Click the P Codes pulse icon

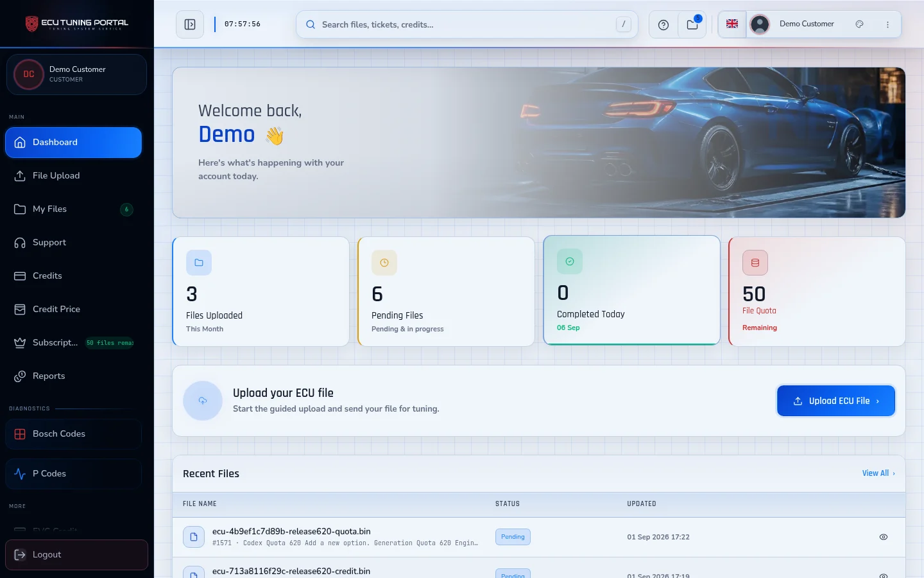click(20, 474)
